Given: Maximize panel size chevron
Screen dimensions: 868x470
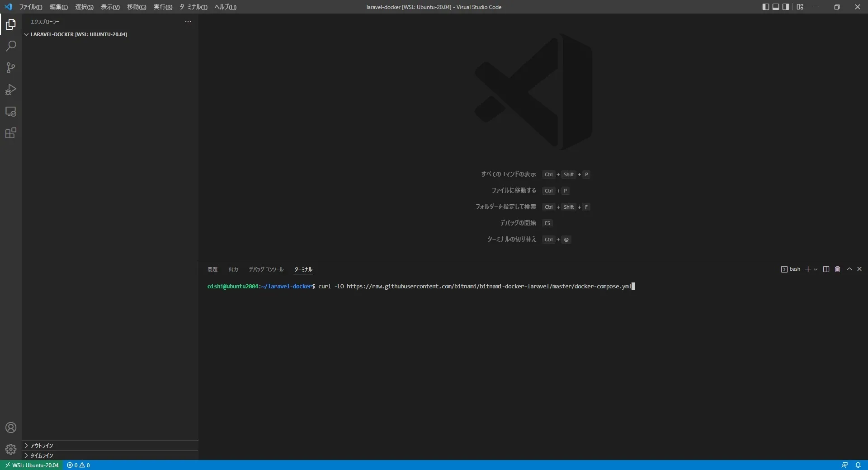Looking at the screenshot, I should pyautogui.click(x=849, y=269).
